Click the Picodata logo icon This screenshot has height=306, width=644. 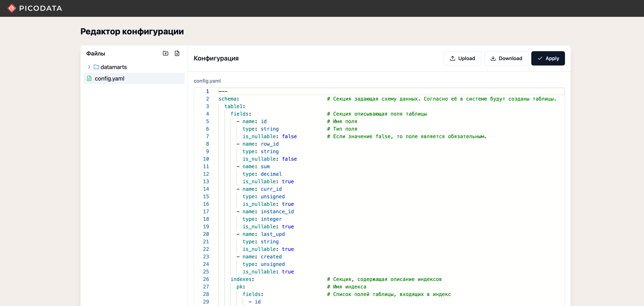click(x=11, y=8)
